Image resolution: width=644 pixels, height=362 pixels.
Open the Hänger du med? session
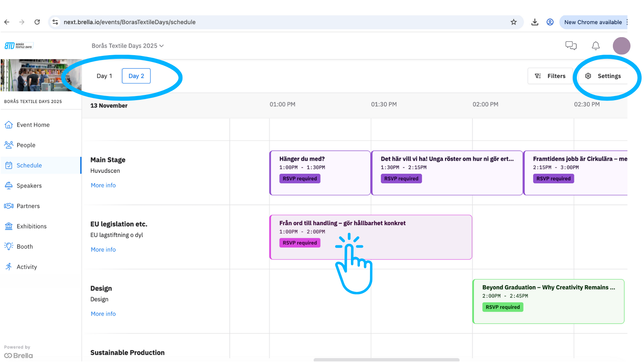[x=320, y=173]
